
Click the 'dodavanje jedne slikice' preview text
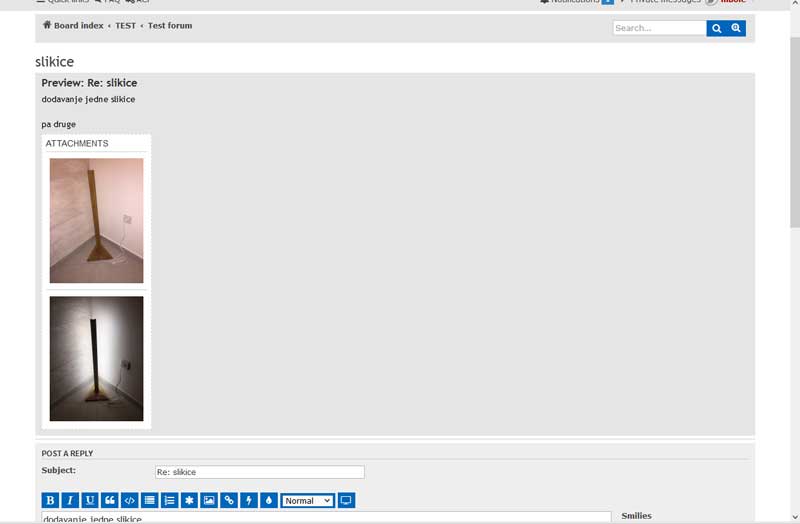[88, 99]
